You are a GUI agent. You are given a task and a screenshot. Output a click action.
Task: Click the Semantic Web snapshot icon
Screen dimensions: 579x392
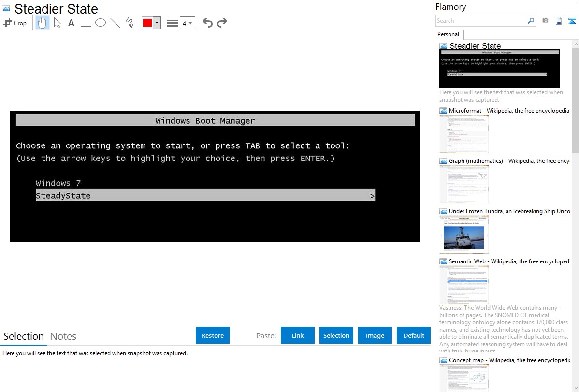pos(444,261)
